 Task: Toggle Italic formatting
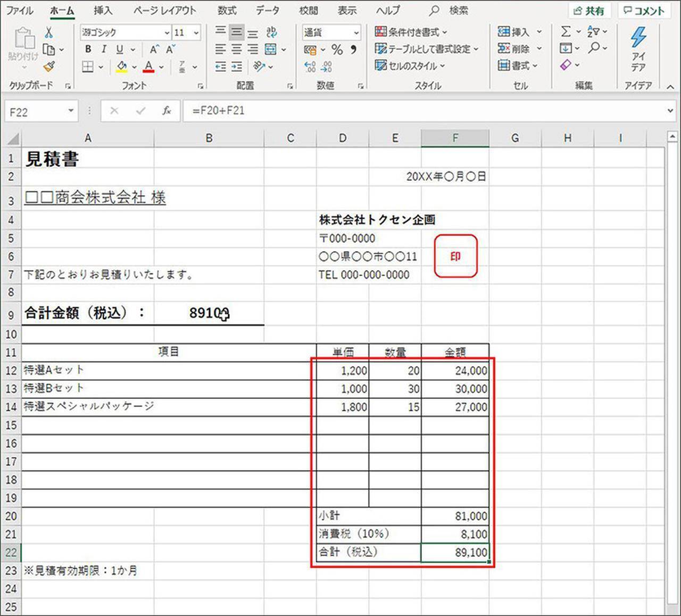point(104,49)
